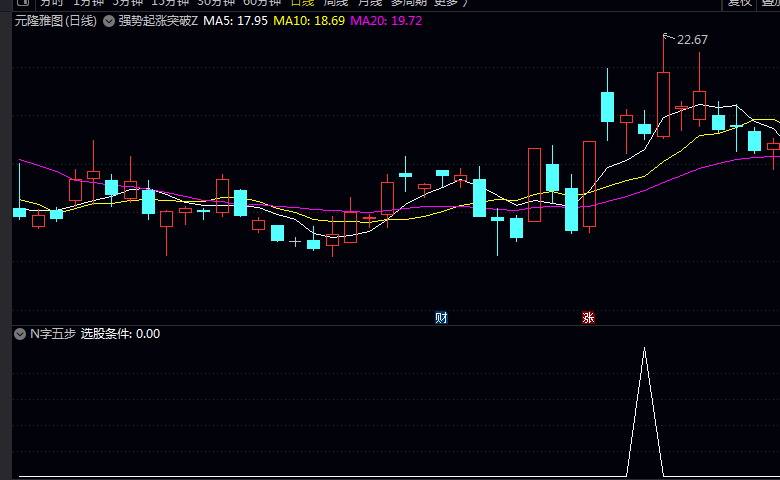Viewport: 780px width, 480px height.
Task: Select the 元隆雅图(日线) stock title
Action: 56,21
